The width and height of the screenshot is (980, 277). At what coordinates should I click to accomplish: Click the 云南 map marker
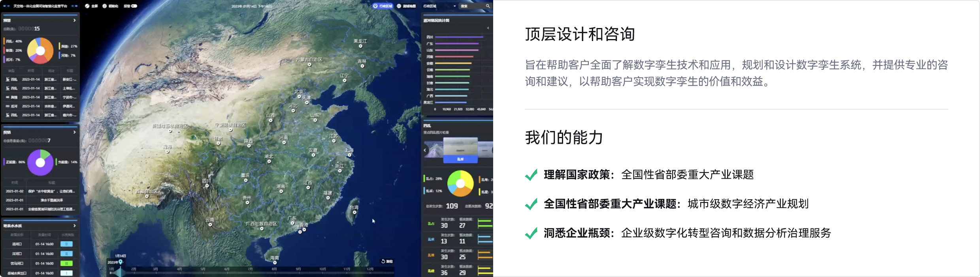point(210,225)
